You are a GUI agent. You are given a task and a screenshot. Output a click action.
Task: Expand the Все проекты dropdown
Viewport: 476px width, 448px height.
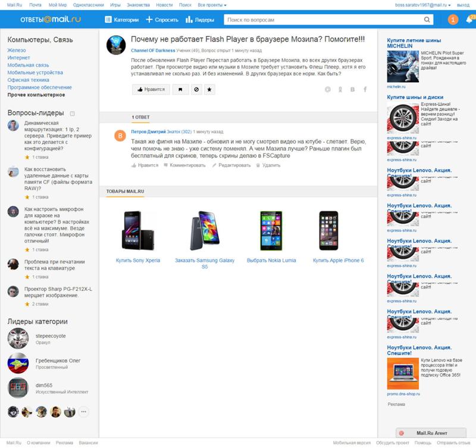[212, 5]
